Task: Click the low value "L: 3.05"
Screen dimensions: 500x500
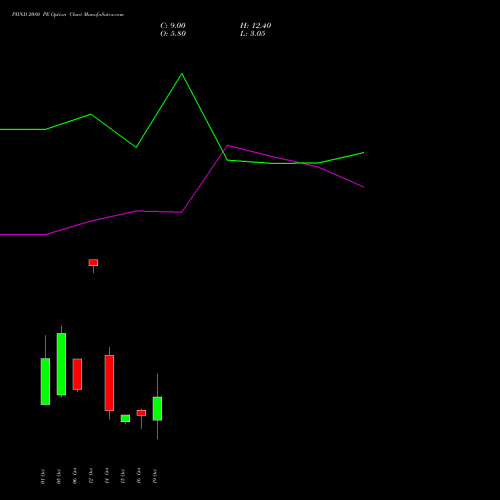Action: click(253, 34)
